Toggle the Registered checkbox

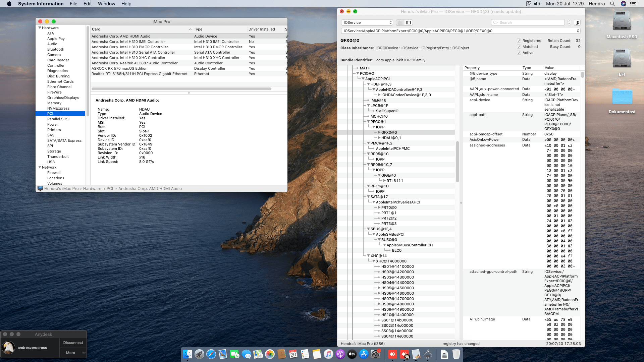(x=519, y=41)
